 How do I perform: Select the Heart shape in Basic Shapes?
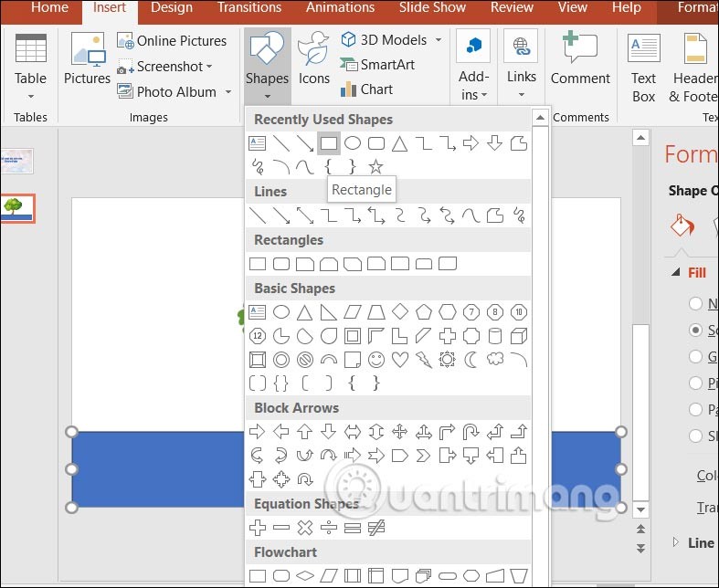(x=400, y=360)
